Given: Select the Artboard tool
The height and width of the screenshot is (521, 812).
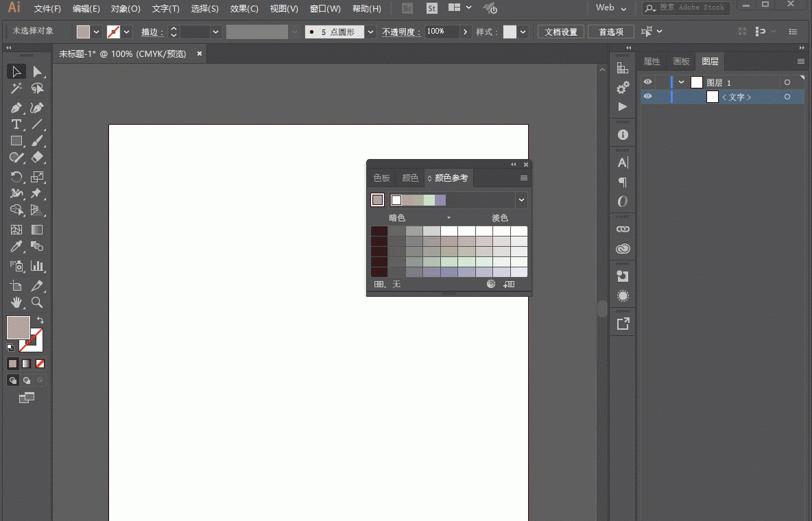Looking at the screenshot, I should pos(16,285).
